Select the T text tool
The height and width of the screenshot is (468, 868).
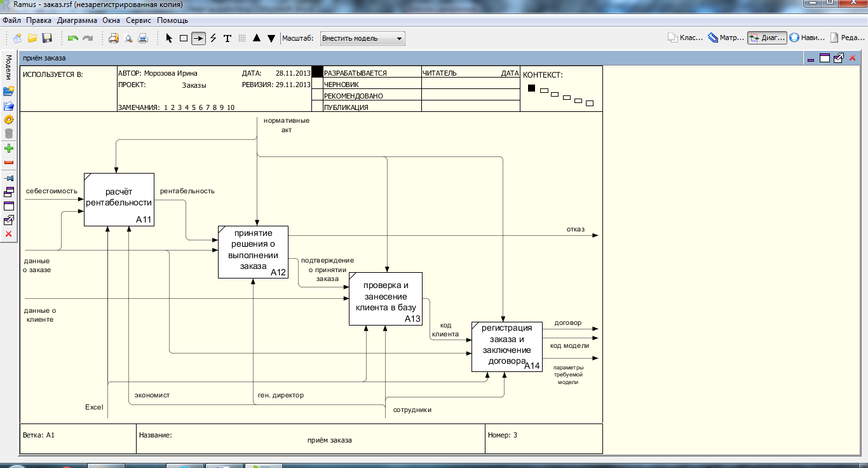227,38
